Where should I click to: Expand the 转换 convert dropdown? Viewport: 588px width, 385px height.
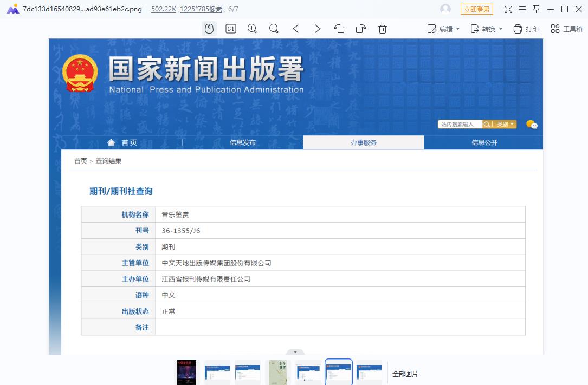486,29
